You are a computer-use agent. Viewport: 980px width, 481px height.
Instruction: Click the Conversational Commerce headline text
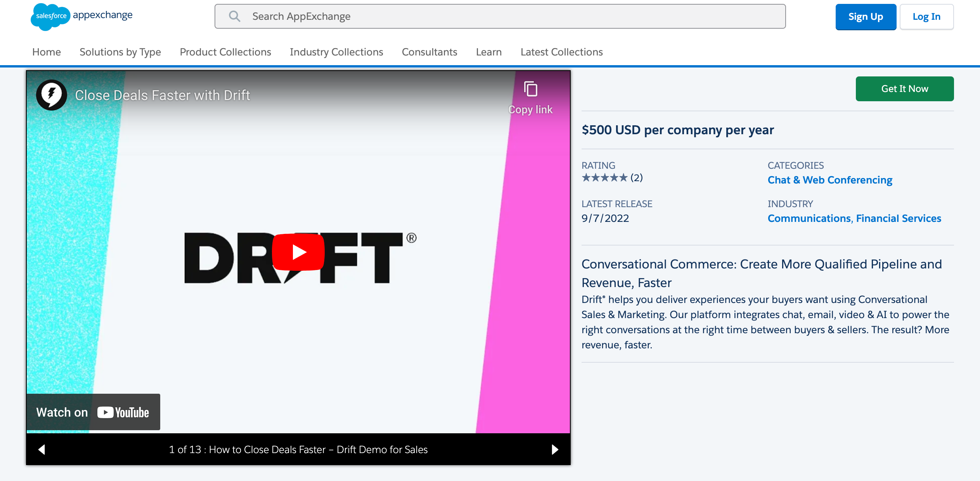pos(762,273)
